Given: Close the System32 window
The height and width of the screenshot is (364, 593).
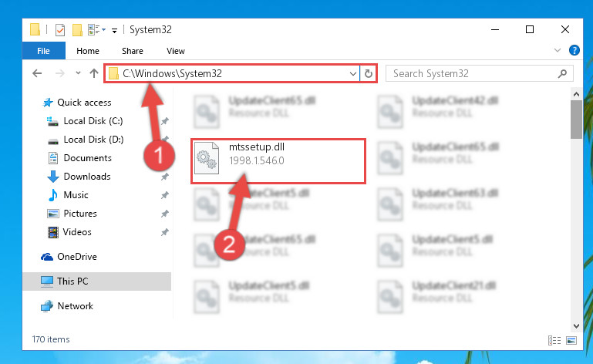Looking at the screenshot, I should click(565, 29).
